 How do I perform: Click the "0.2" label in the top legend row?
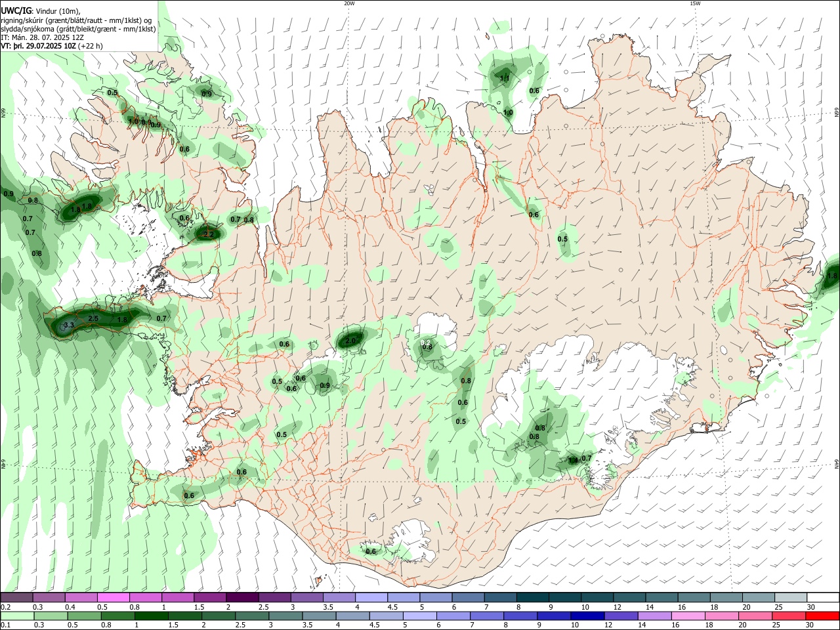pos(6,607)
